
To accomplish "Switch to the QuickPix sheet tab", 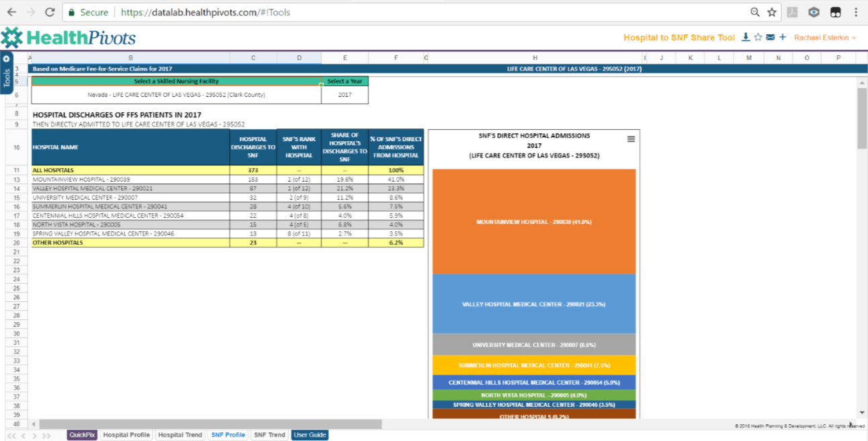I will point(82,435).
